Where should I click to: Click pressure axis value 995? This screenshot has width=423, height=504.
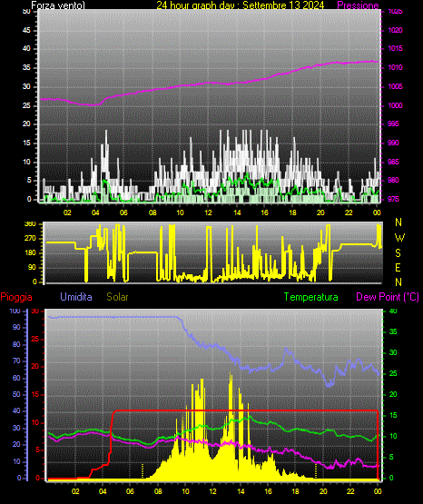point(393,124)
